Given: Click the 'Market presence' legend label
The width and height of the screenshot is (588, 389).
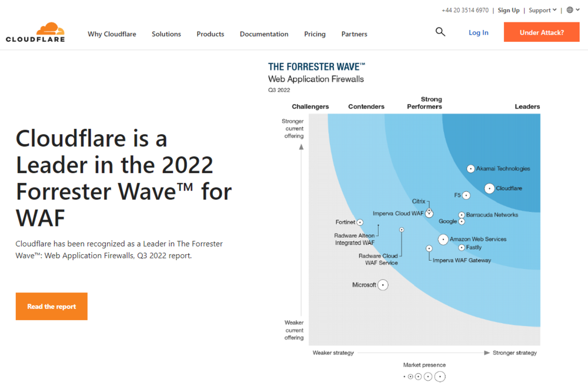Looking at the screenshot, I should tap(424, 365).
